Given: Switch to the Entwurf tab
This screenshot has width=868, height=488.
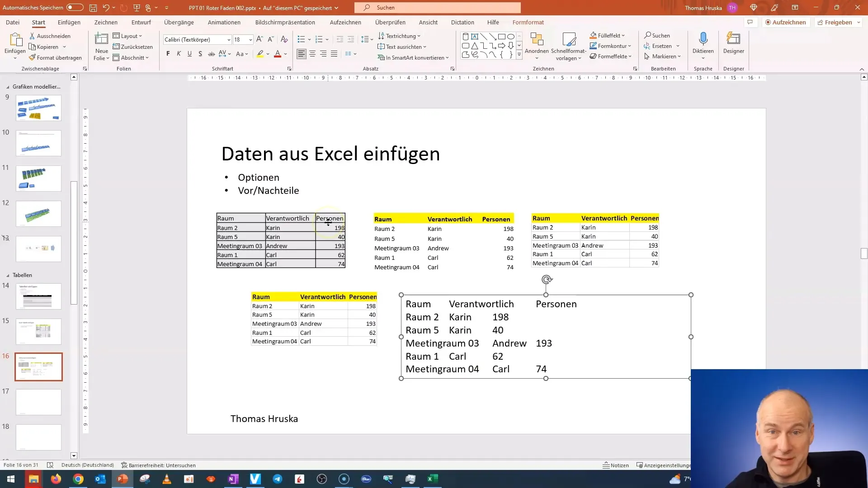Looking at the screenshot, I should pos(141,22).
